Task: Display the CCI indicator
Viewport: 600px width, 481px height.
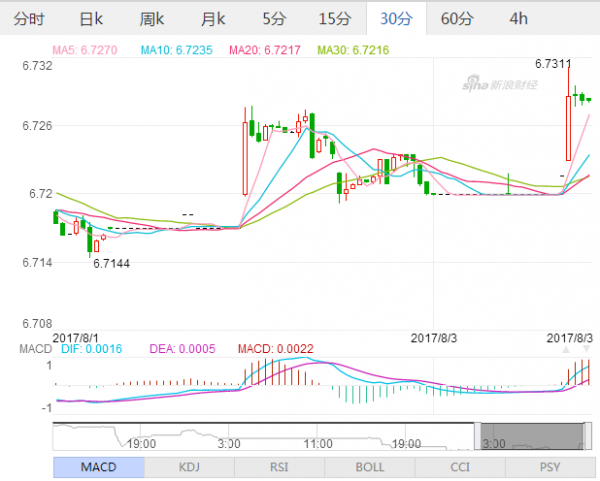Action: (x=459, y=466)
